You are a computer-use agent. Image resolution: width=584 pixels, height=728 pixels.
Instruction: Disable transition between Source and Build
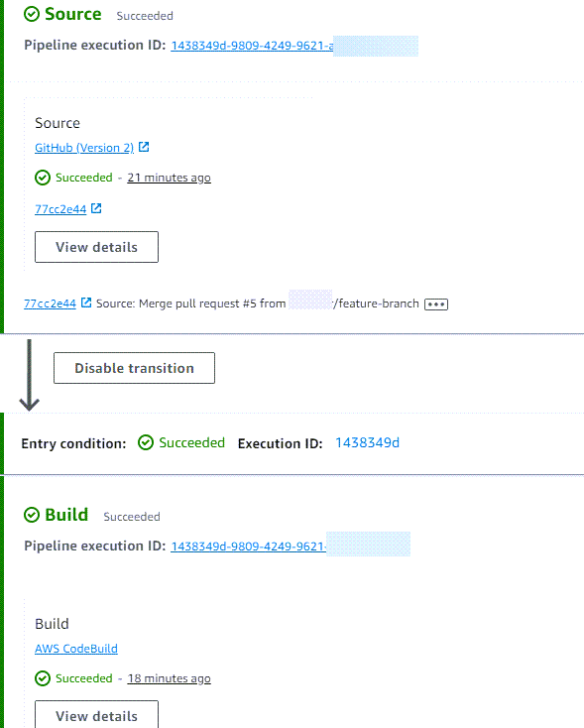(134, 368)
